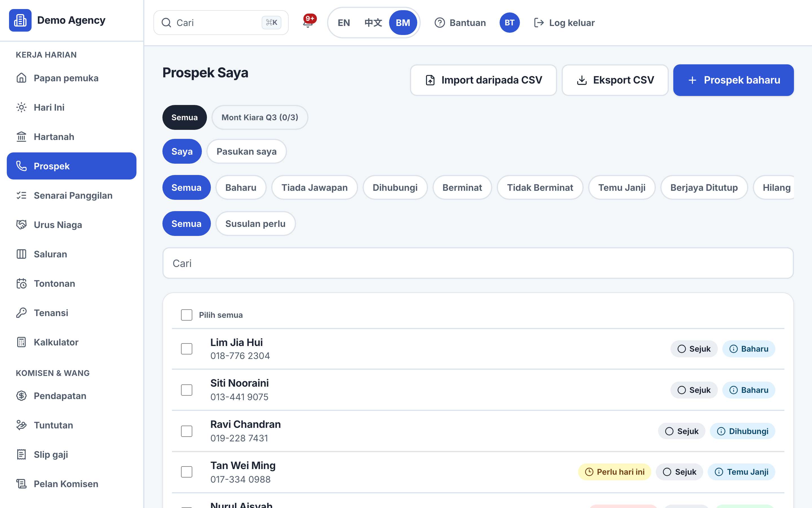The image size is (812, 508).
Task: Open Slip gaji sidebar item
Action: pyautogui.click(x=71, y=455)
